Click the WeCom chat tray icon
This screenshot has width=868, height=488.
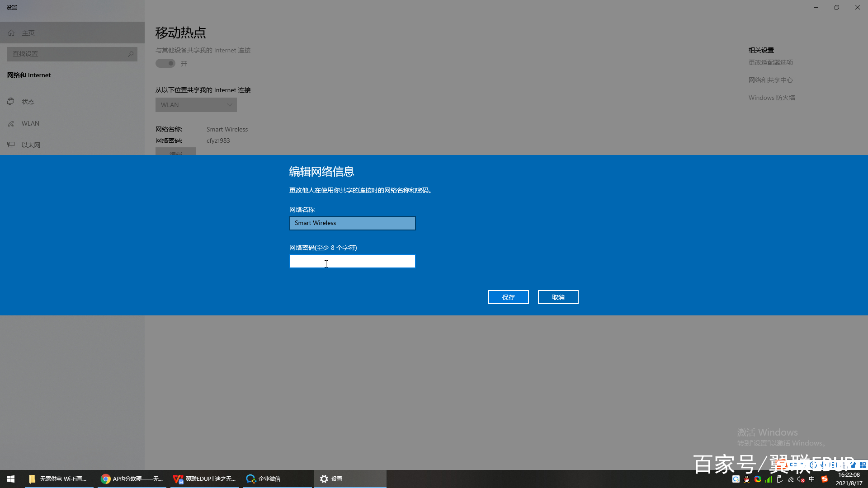736,479
